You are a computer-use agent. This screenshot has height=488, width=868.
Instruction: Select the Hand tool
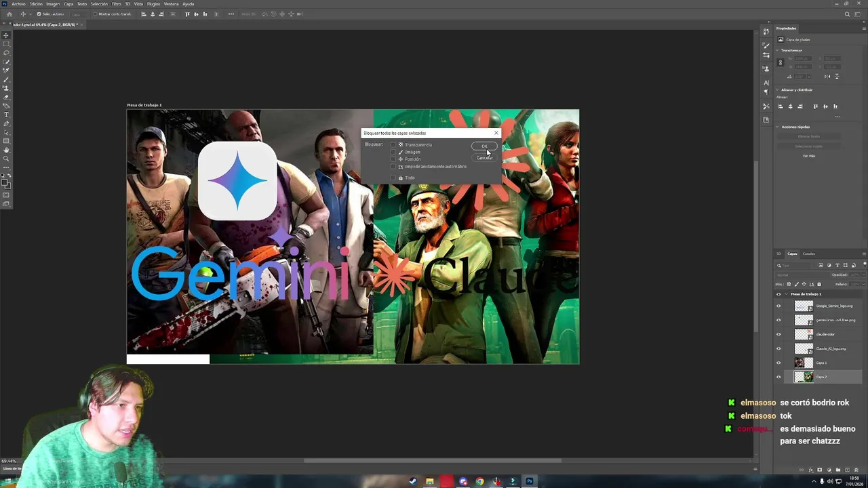coord(6,150)
